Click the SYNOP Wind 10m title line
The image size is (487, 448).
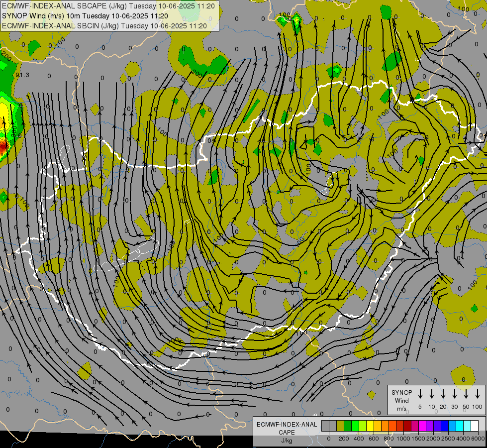pyautogui.click(x=85, y=16)
